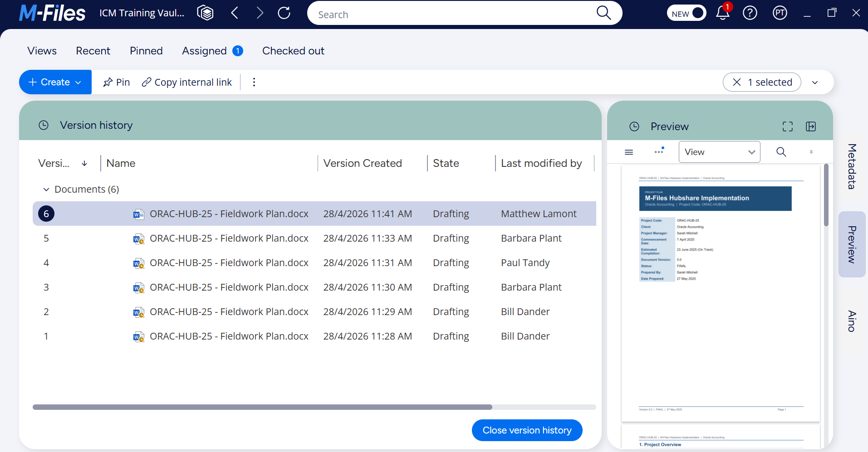Toggle the NEW interface switch
The image size is (868, 452).
click(687, 13)
